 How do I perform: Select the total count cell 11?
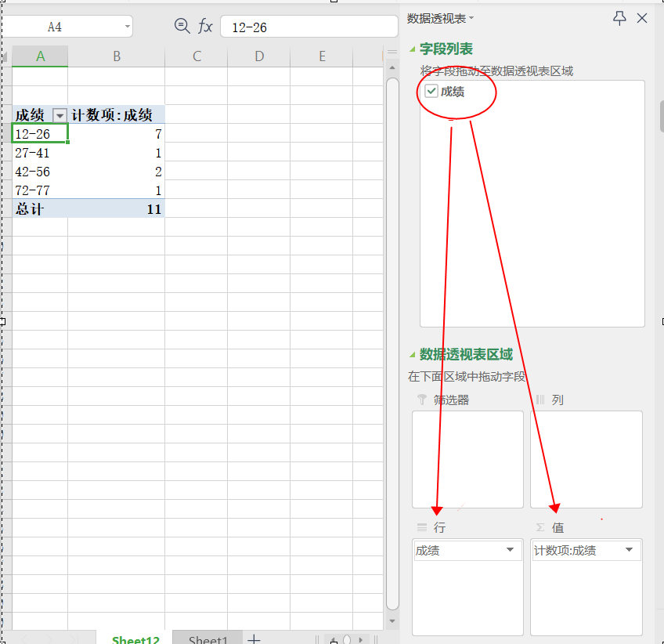click(117, 209)
